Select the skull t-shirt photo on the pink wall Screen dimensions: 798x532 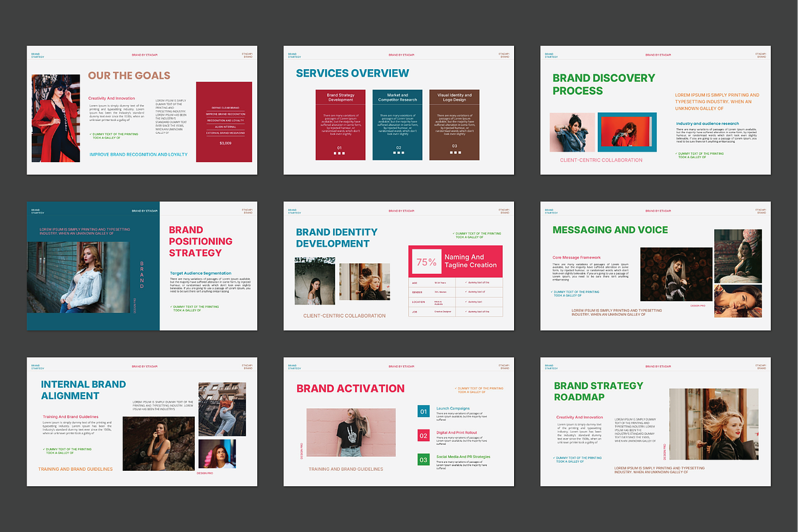[351, 432]
